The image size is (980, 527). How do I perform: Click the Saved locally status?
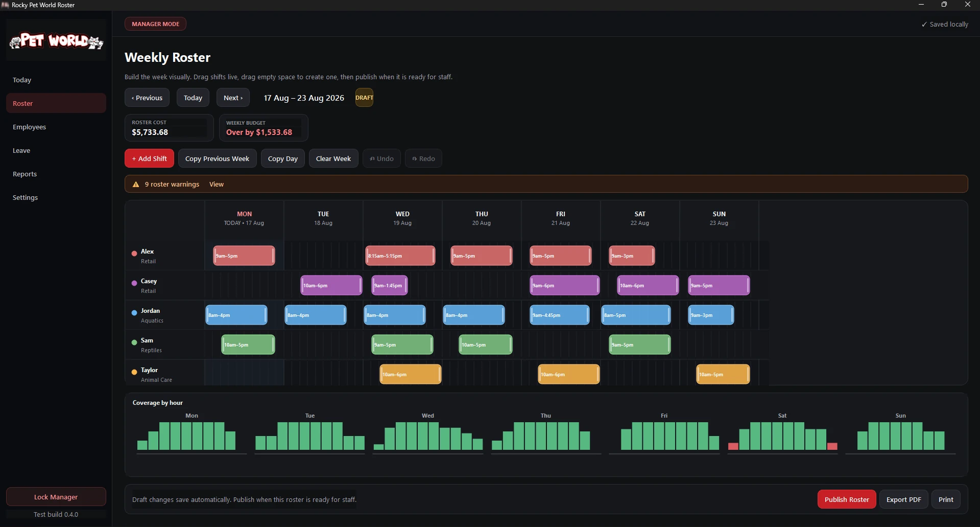click(945, 24)
